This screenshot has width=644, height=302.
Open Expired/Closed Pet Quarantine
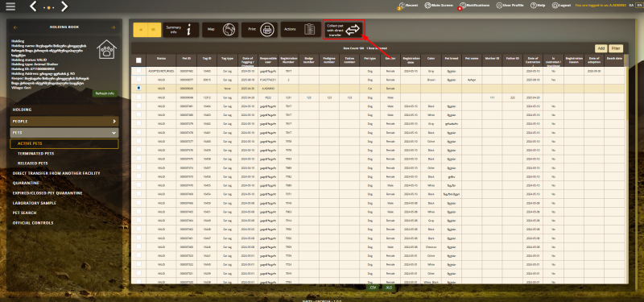coord(47,193)
